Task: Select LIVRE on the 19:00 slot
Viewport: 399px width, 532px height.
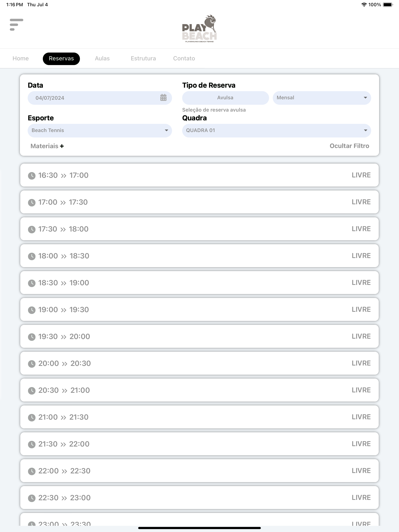Action: click(361, 309)
